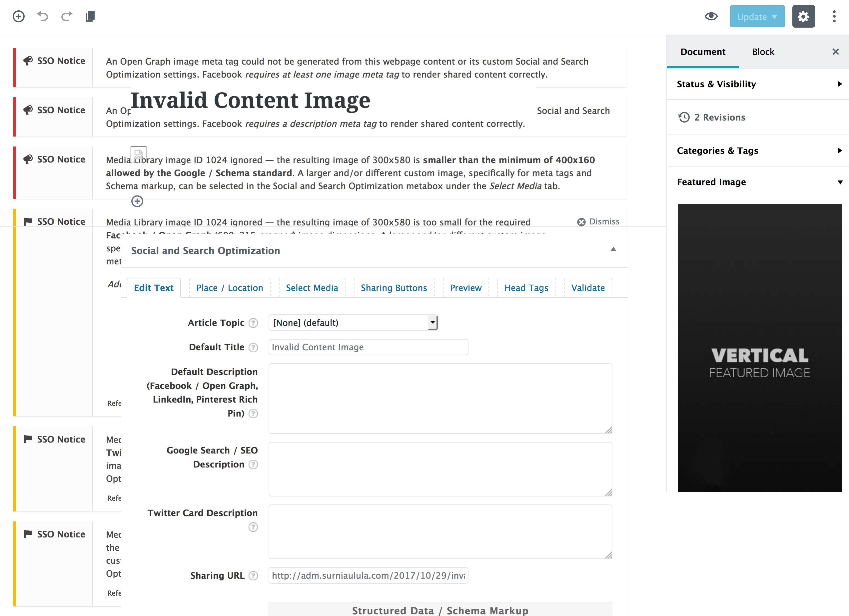The width and height of the screenshot is (849, 616).
Task: Preview the post with the eye icon
Action: [711, 16]
